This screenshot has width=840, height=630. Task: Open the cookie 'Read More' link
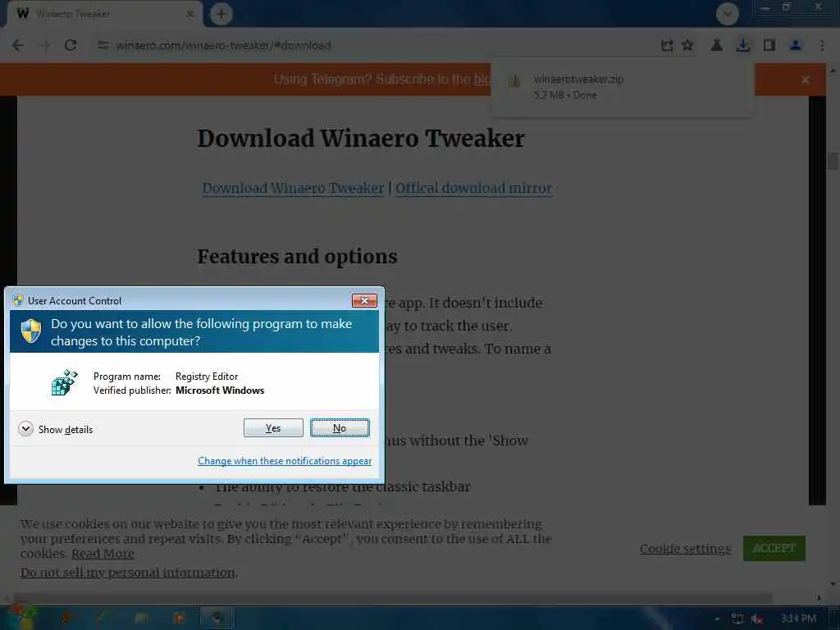coord(103,554)
